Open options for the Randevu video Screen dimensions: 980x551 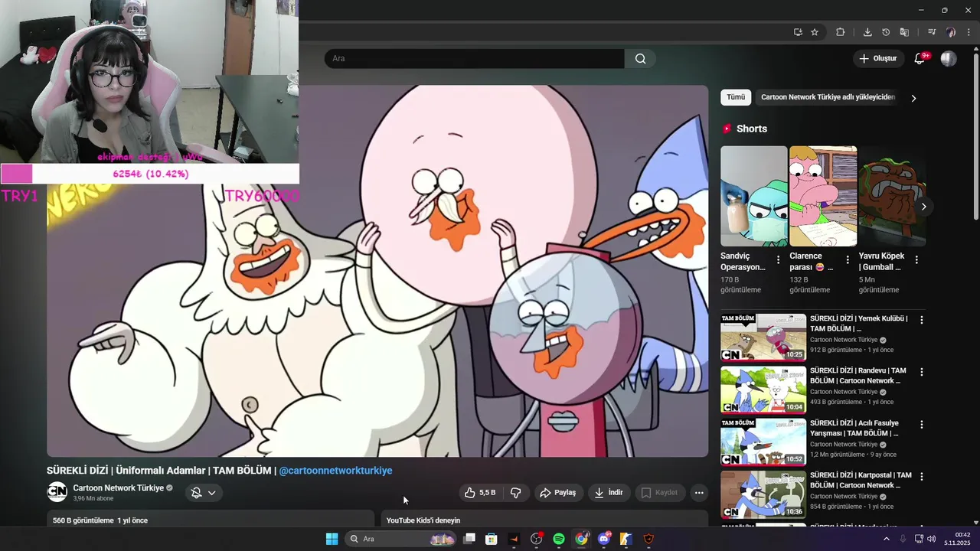point(921,372)
